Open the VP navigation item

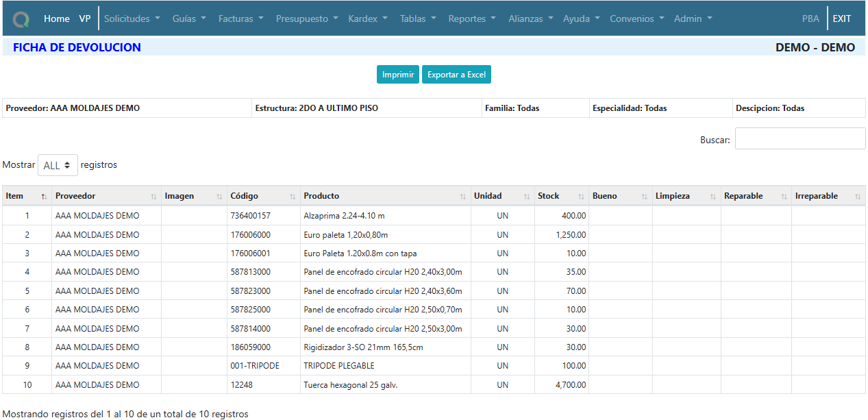tap(85, 19)
